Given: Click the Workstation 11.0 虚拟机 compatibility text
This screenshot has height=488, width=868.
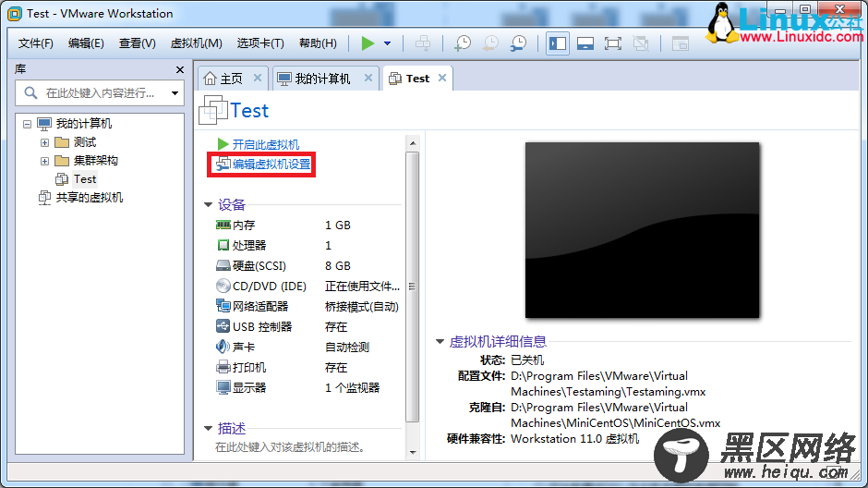Looking at the screenshot, I should tap(574, 439).
